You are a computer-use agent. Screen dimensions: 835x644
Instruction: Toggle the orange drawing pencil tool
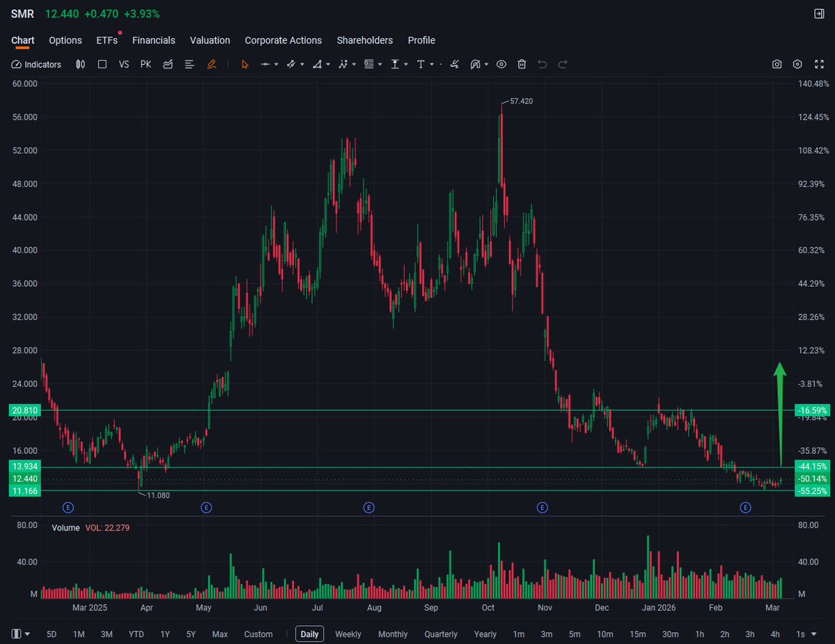tap(212, 64)
